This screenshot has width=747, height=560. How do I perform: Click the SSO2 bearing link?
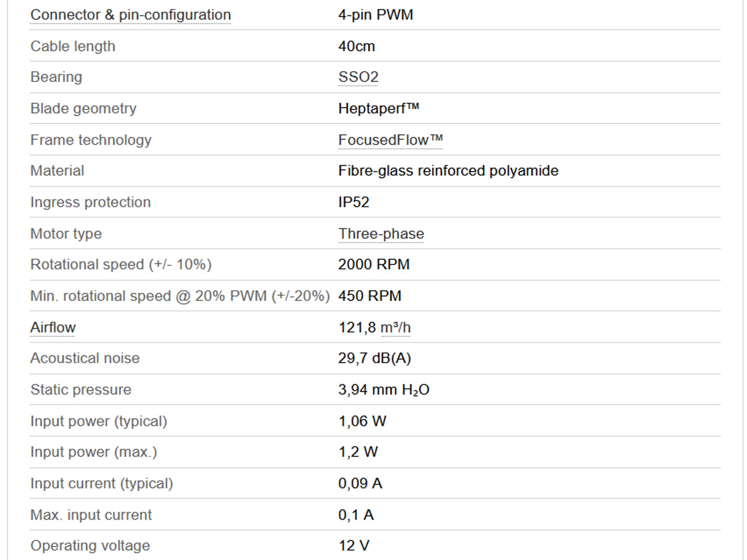coord(358,77)
